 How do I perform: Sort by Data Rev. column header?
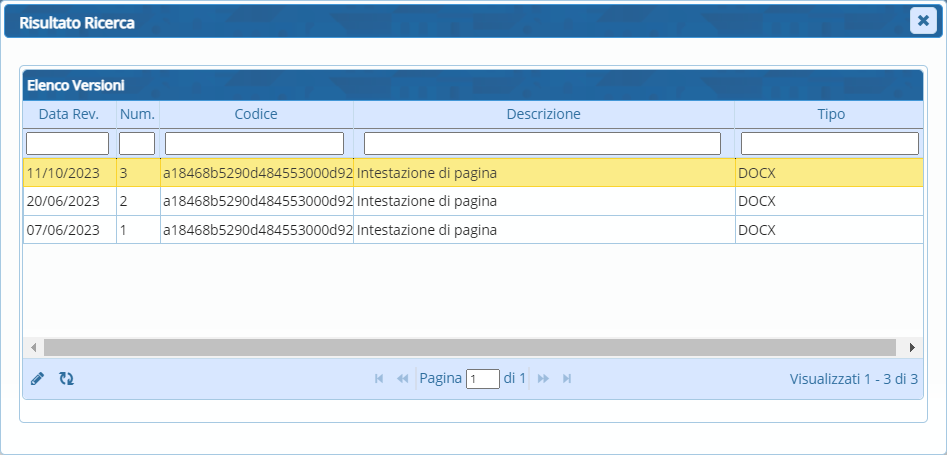[69, 114]
